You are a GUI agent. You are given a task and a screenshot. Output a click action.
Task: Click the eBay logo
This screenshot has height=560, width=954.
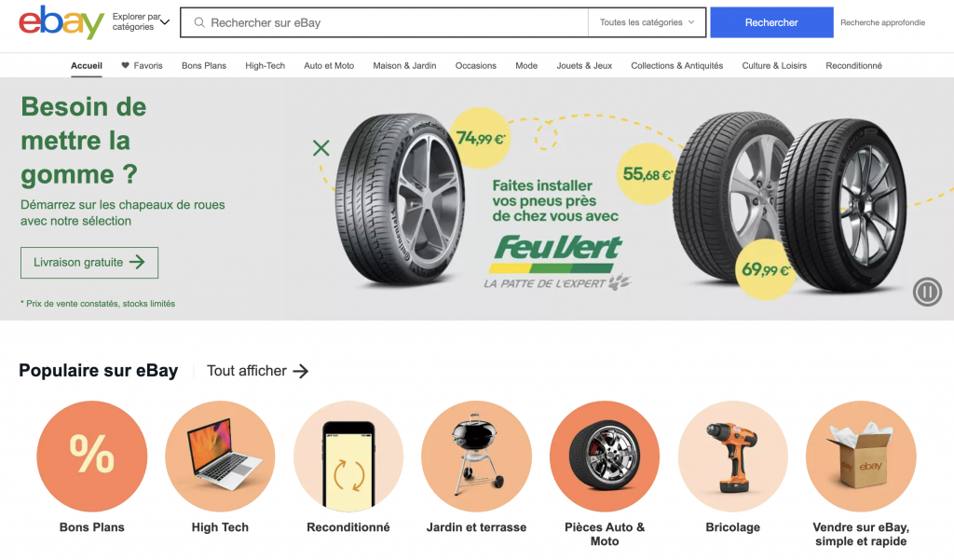61,22
